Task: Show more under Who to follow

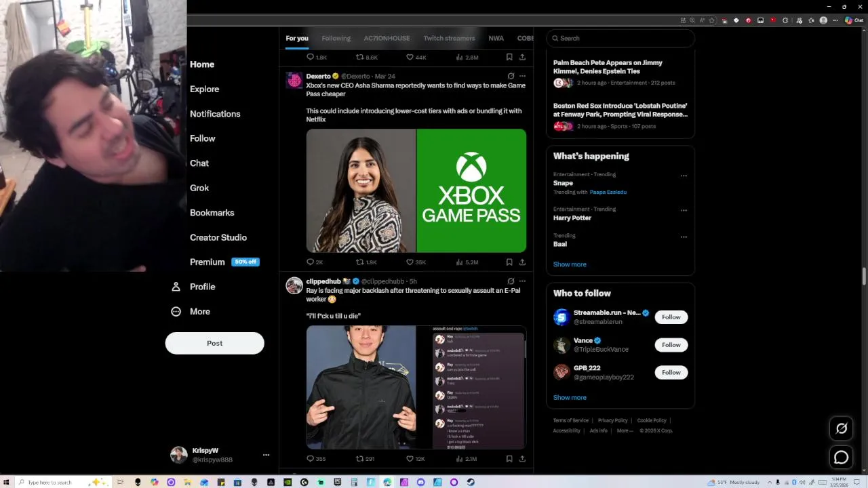Action: [570, 398]
